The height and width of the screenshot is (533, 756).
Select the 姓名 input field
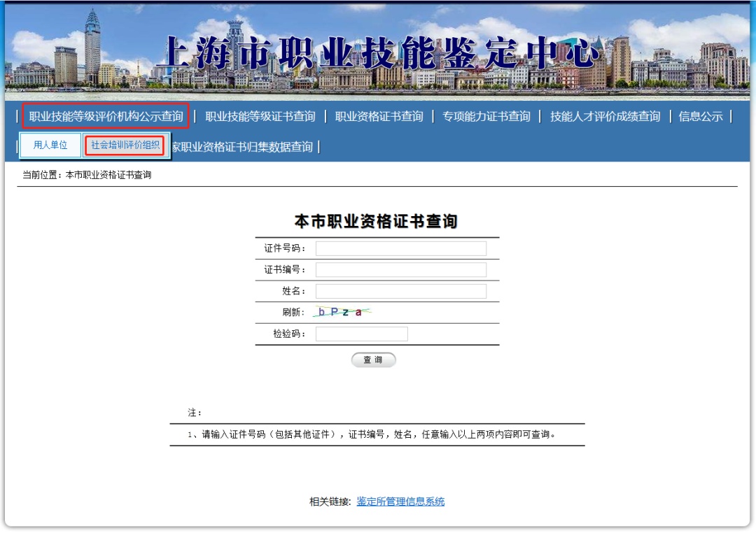(400, 292)
